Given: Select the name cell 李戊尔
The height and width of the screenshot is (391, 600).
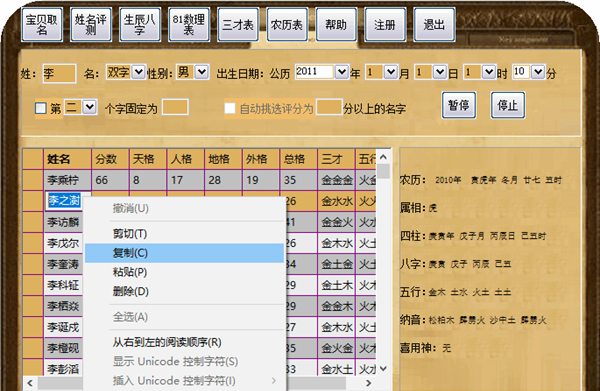Looking at the screenshot, I should pyautogui.click(x=64, y=243).
